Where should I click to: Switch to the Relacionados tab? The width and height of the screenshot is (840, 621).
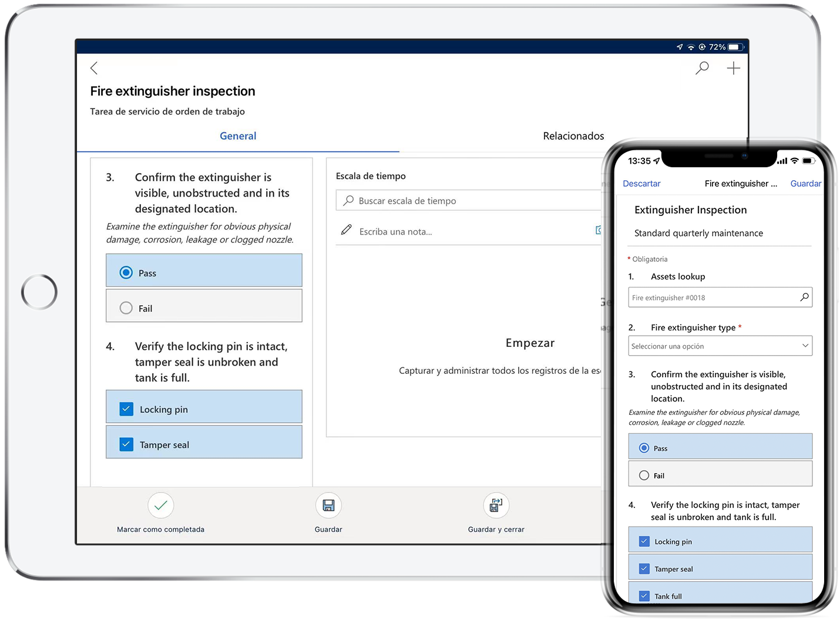coord(573,136)
